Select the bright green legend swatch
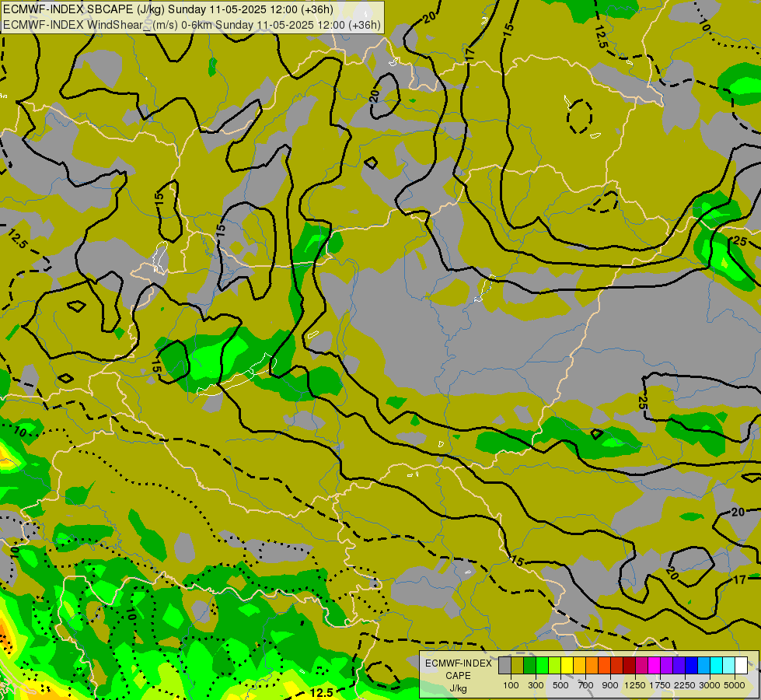This screenshot has width=761, height=700. click(542, 666)
